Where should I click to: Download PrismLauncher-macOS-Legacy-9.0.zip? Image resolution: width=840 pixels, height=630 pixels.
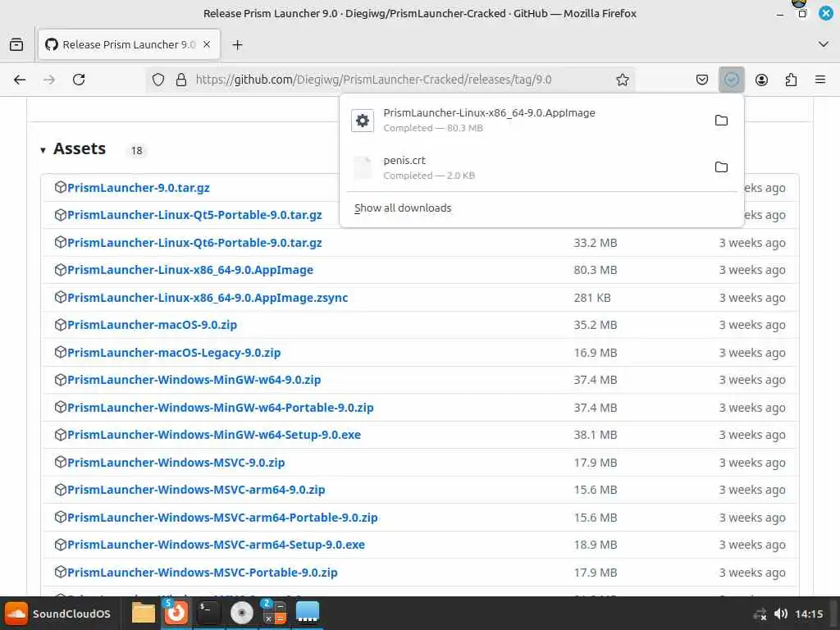click(174, 353)
